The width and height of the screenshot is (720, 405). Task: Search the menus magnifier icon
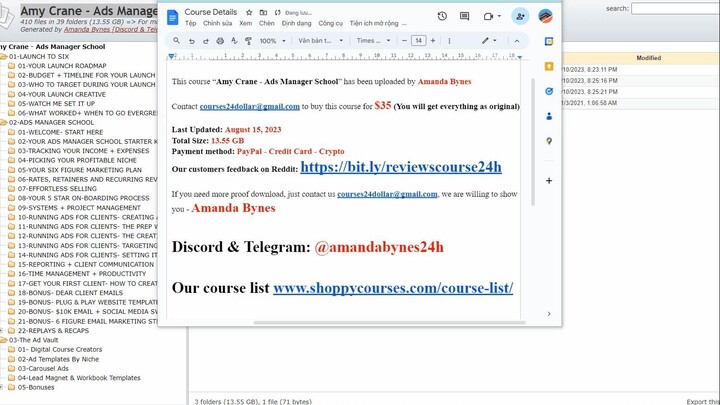click(176, 41)
